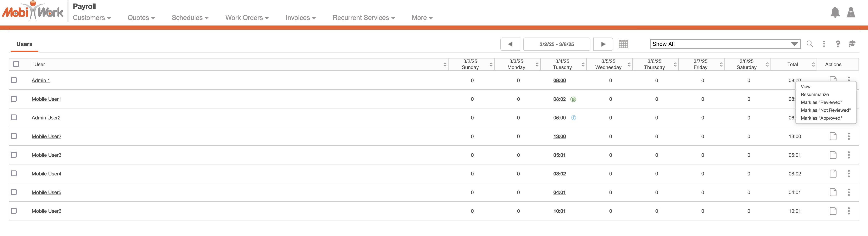Tick the Mobile User4 row checkbox
The width and height of the screenshot is (868, 236).
(x=14, y=173)
